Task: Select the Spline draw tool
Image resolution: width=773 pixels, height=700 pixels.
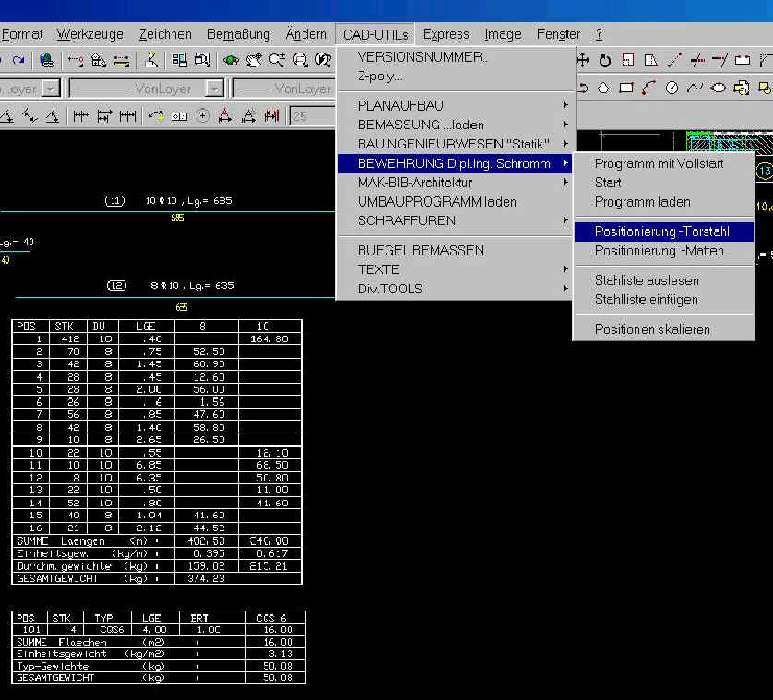Action: coord(696,89)
